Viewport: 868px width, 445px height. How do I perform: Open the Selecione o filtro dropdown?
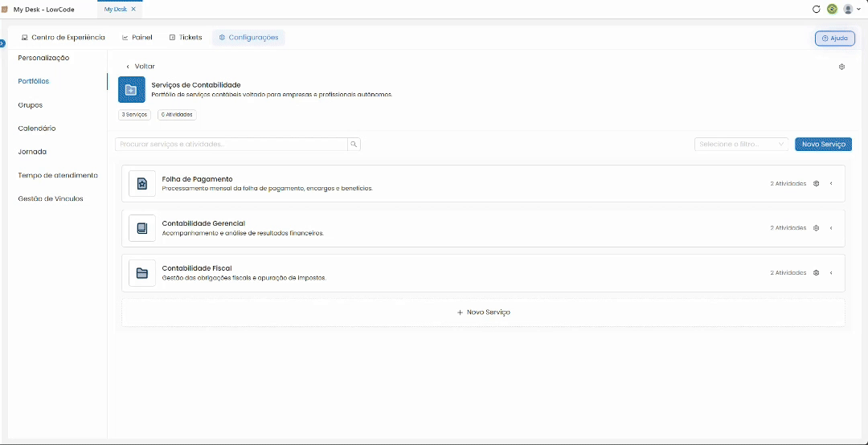pyautogui.click(x=742, y=145)
